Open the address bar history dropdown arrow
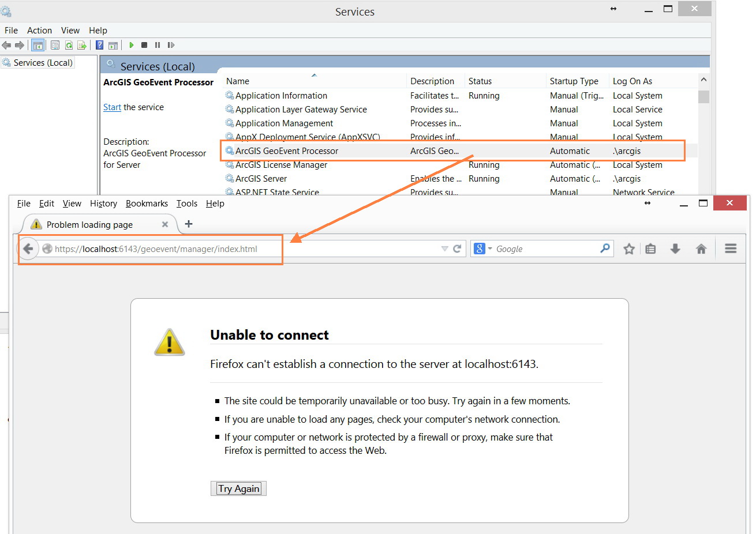The width and height of the screenshot is (756, 534). (444, 249)
